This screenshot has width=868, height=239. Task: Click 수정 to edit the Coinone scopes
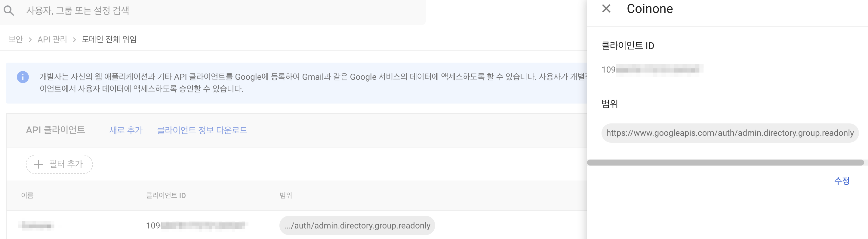pos(842,181)
